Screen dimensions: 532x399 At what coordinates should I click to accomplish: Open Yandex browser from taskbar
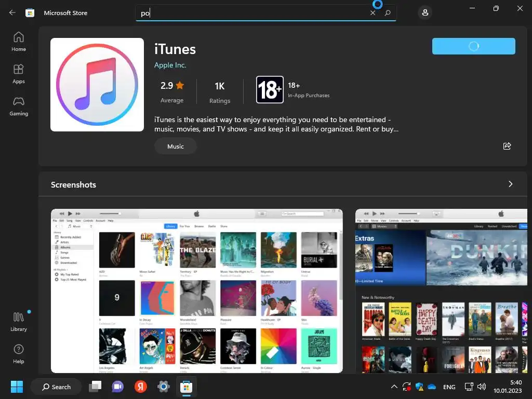click(x=140, y=387)
